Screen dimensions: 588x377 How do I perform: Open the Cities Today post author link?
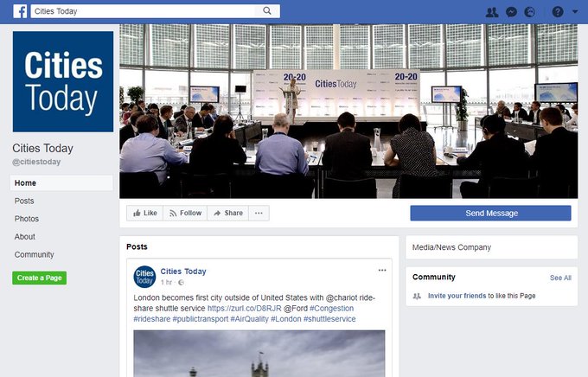coord(183,272)
